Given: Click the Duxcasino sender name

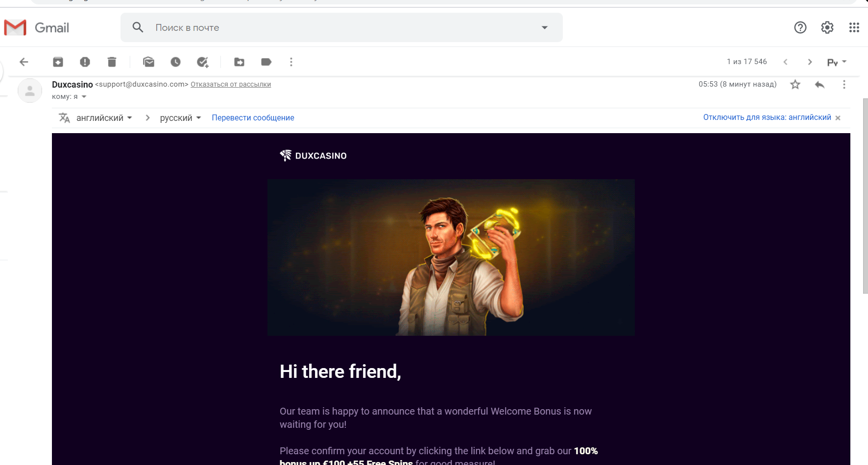Looking at the screenshot, I should (x=72, y=85).
